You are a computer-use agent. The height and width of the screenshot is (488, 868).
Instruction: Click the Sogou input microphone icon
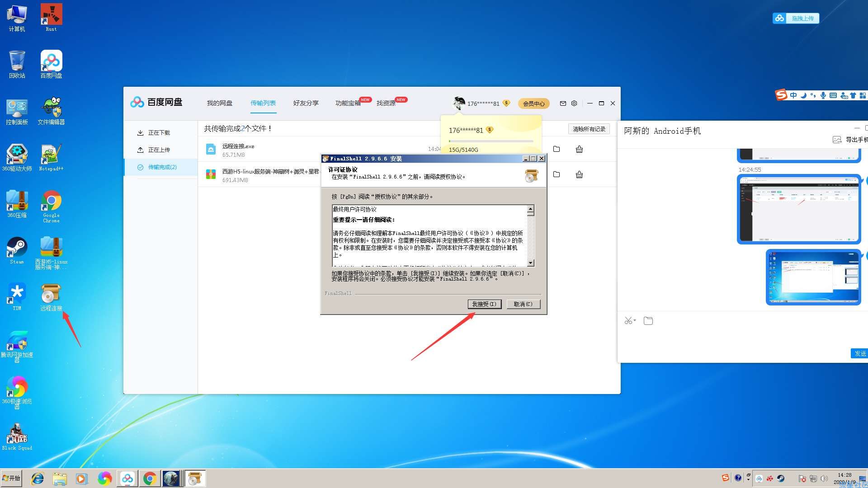(x=823, y=95)
